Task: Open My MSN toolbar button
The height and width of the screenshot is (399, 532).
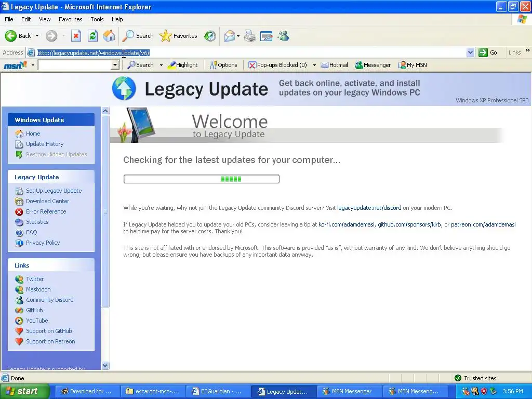Action: 412,65
